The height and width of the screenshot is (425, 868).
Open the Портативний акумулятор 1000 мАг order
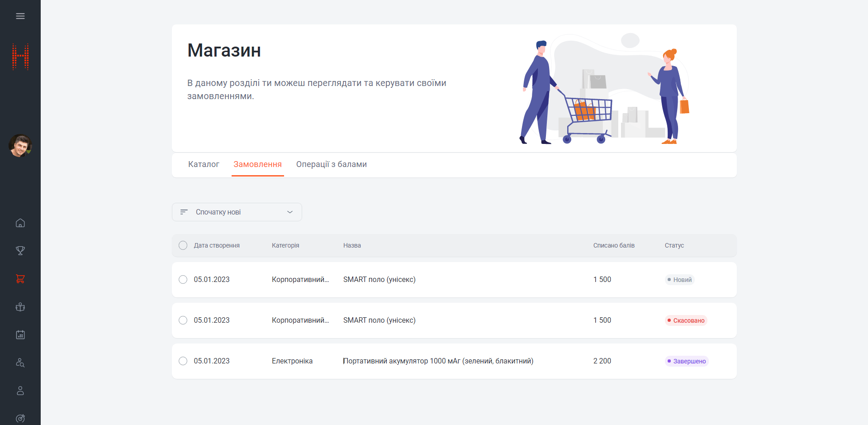pos(438,361)
